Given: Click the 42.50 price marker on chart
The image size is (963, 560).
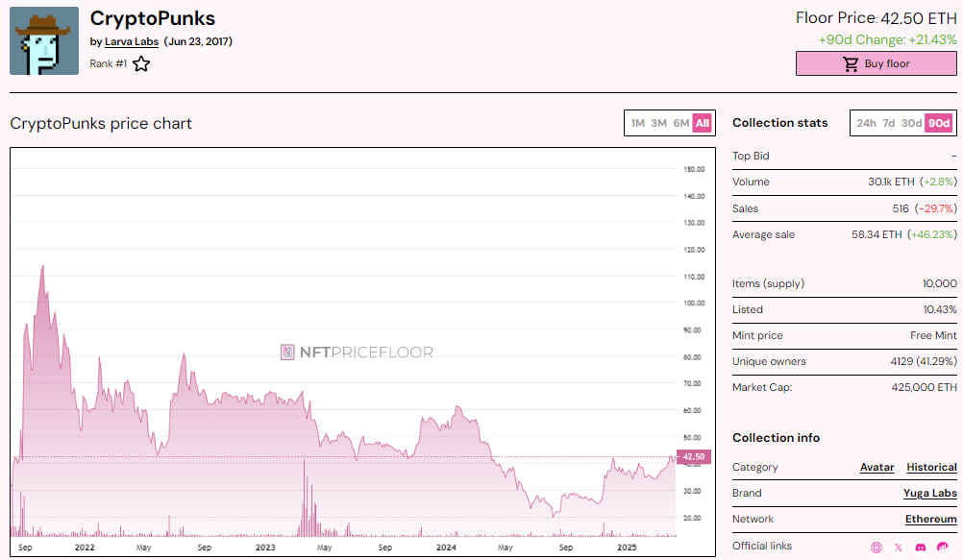Looking at the screenshot, I should 692,457.
